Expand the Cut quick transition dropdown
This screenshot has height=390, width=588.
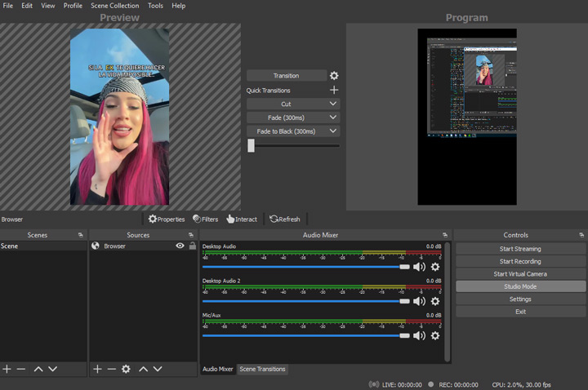[x=333, y=104]
